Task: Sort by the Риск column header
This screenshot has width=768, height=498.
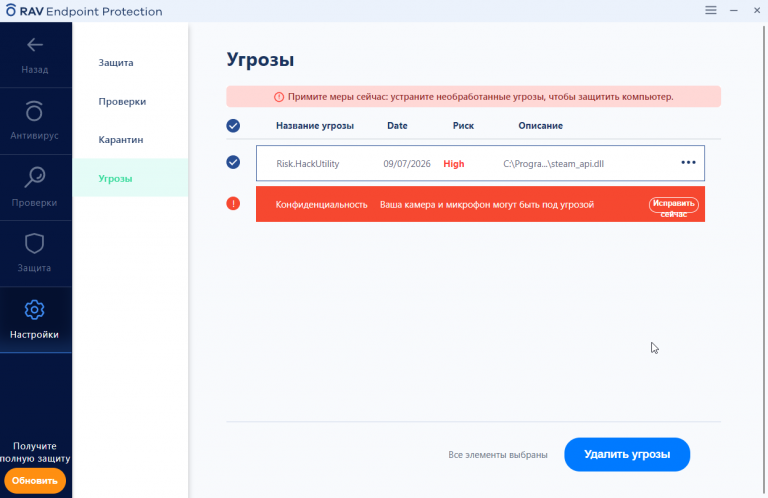Action: point(463,126)
